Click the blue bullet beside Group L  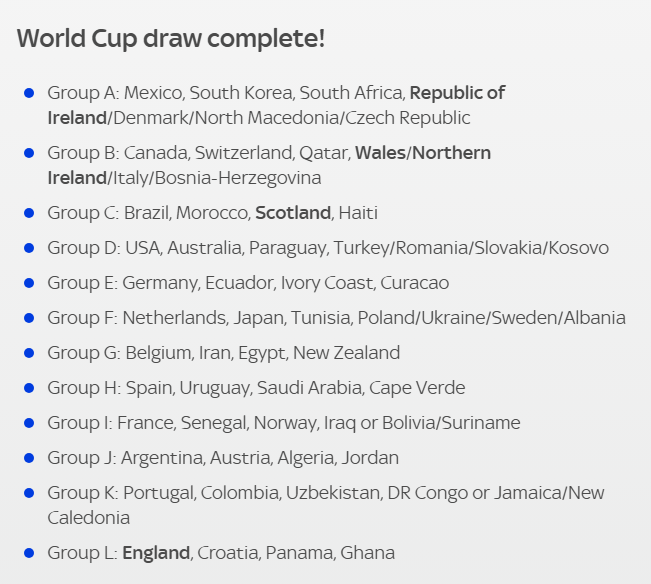29,553
